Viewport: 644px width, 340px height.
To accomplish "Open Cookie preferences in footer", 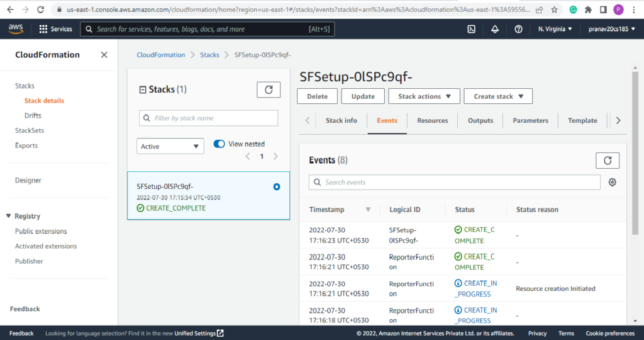I will pyautogui.click(x=610, y=333).
